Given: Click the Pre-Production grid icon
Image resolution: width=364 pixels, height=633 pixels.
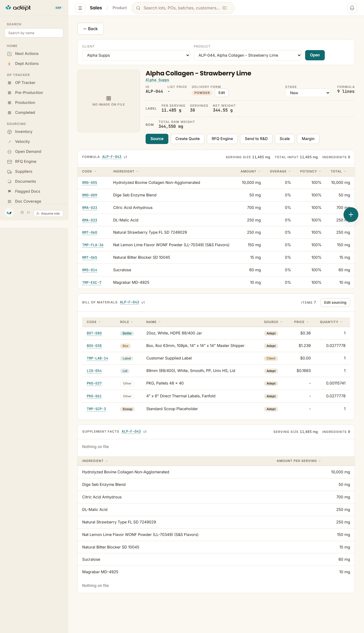Looking at the screenshot, I should pos(10,93).
